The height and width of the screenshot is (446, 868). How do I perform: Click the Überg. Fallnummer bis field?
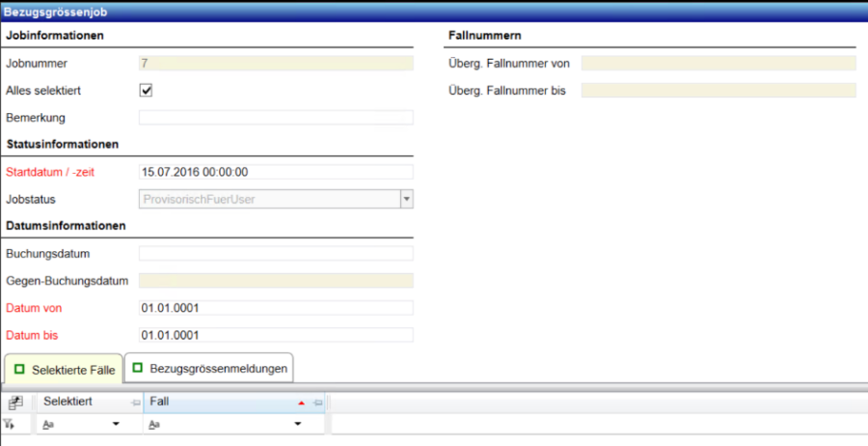(719, 91)
